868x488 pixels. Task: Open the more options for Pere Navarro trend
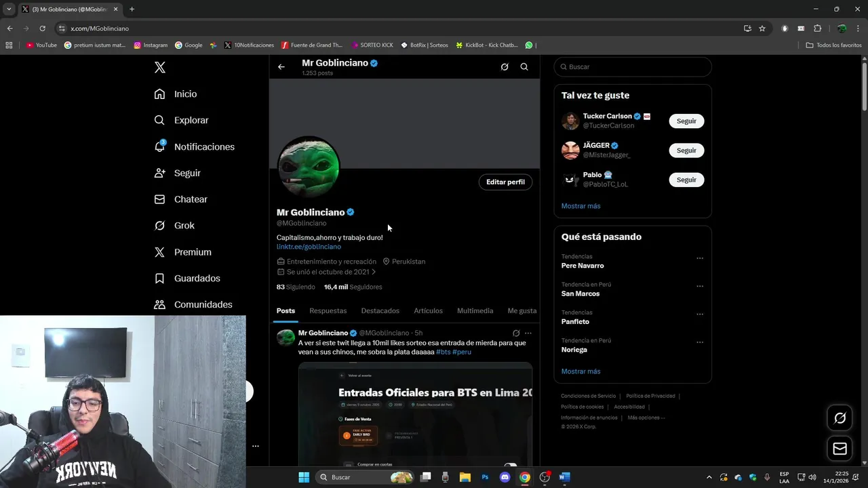click(x=700, y=258)
